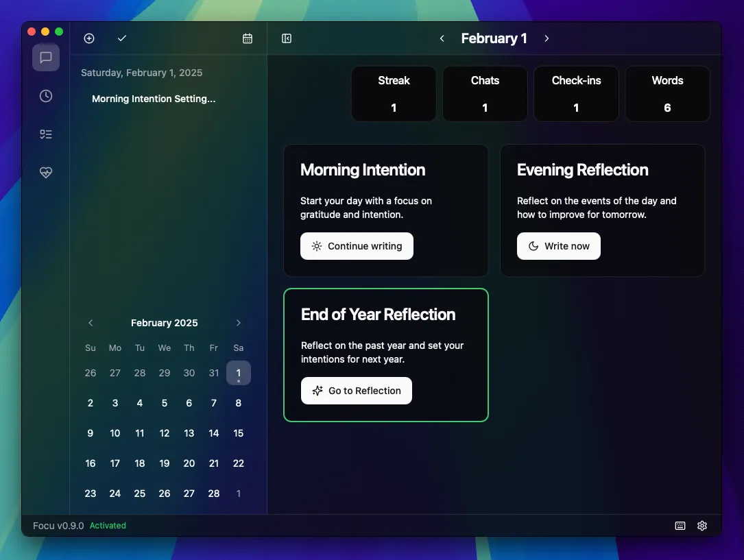Screen dimensions: 744x560
Task: Open keyboard shortcuts icon in status bar
Action: 680,525
